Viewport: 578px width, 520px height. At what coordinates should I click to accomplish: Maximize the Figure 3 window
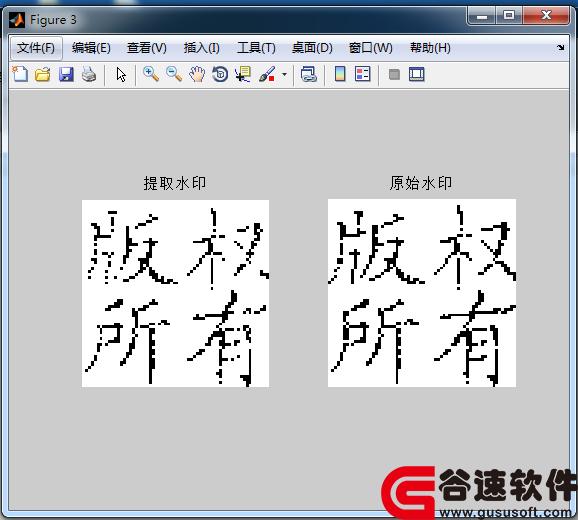point(509,16)
